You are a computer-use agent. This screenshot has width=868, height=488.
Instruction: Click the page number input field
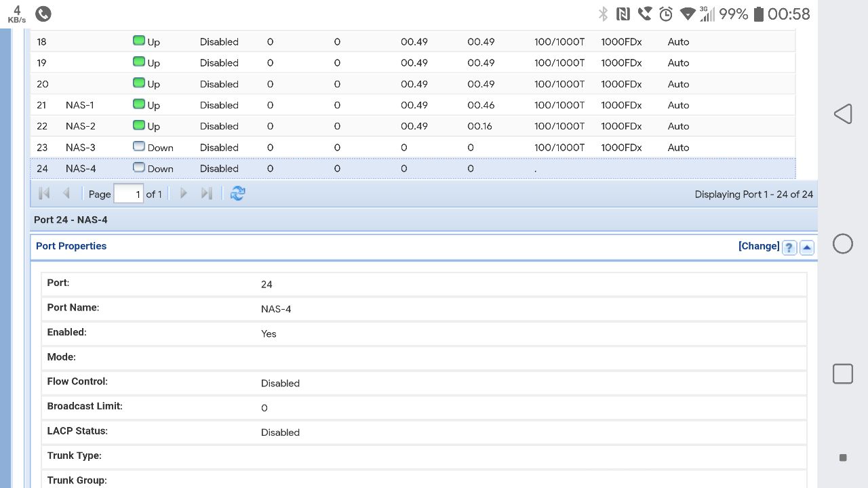[128, 194]
